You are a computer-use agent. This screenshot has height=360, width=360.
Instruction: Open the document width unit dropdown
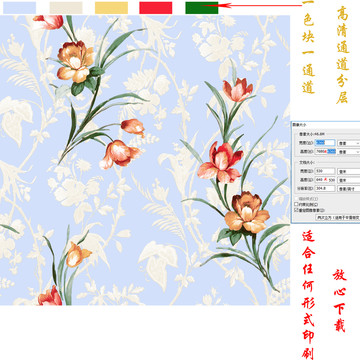(349, 171)
